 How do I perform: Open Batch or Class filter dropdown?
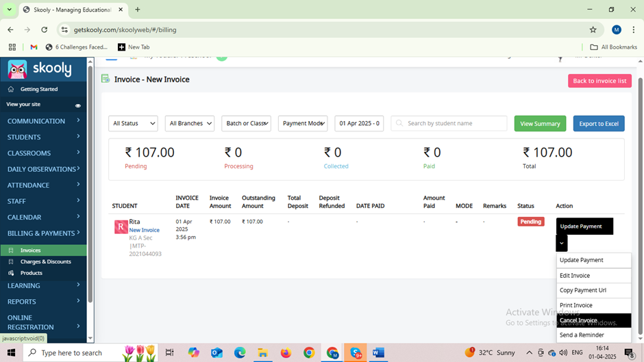[246, 123]
